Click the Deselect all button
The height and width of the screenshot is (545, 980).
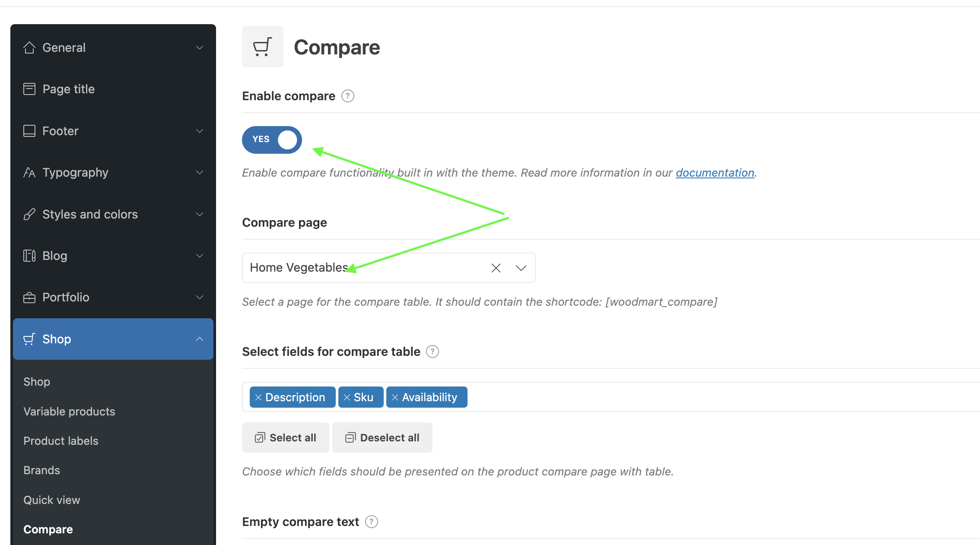tap(382, 437)
